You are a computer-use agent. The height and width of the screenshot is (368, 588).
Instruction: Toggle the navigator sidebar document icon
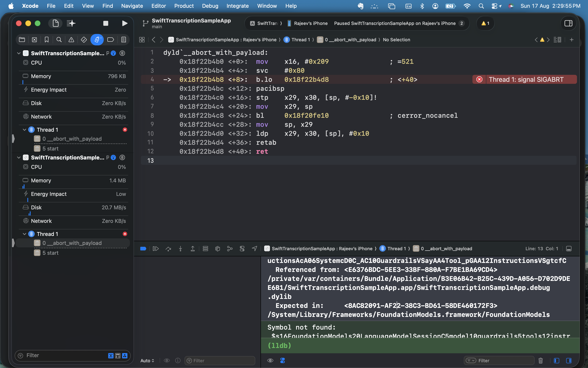point(56,23)
